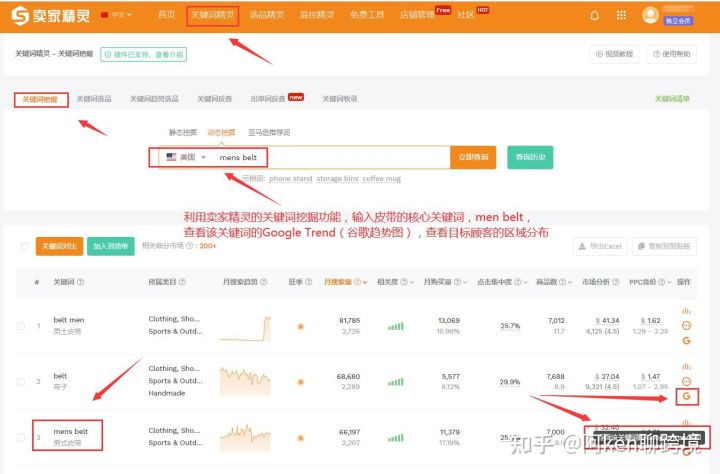Click the orange 关键词对比 button

(x=59, y=247)
